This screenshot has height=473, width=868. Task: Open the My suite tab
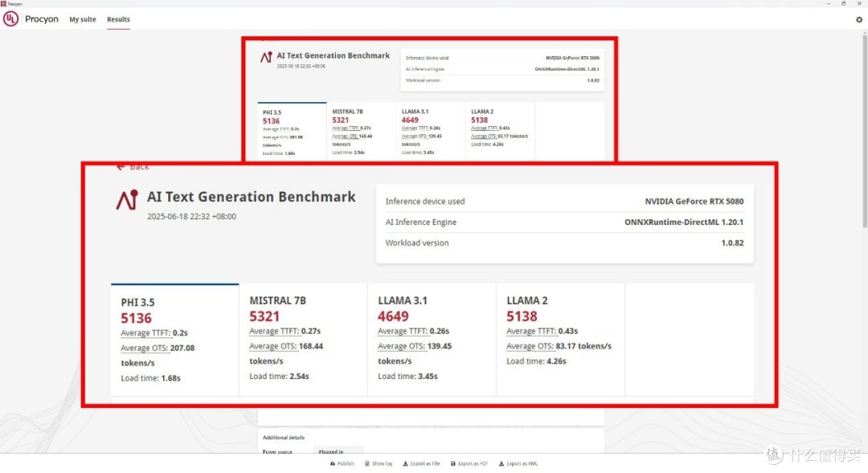click(83, 19)
